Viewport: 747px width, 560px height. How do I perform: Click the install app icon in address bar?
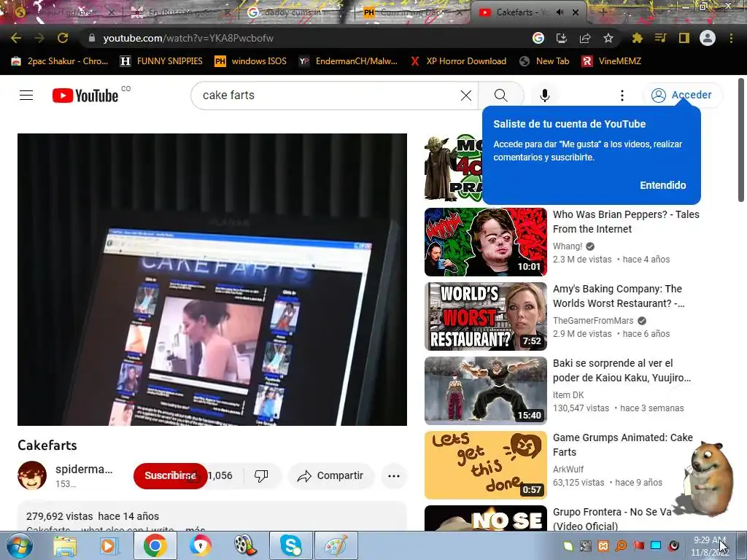tap(562, 38)
